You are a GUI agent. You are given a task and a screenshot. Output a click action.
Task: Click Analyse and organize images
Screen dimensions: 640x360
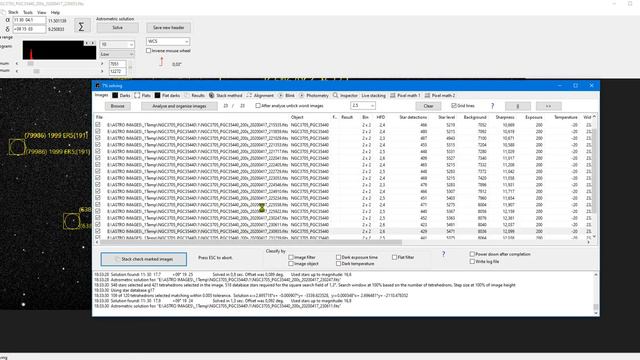[179, 106]
